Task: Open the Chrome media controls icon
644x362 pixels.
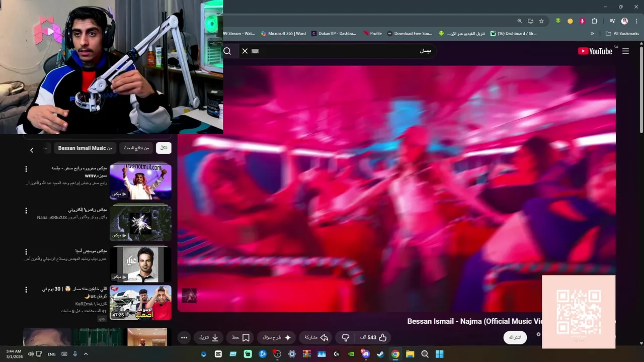Action: 612,21
